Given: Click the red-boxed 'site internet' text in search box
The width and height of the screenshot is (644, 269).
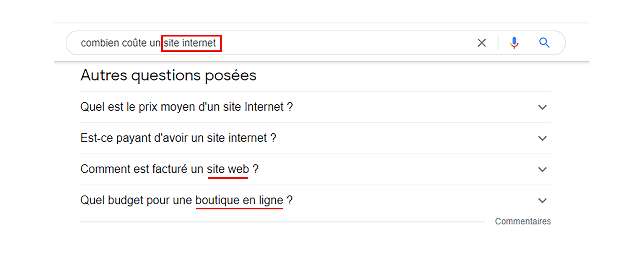Looking at the screenshot, I should point(190,43).
